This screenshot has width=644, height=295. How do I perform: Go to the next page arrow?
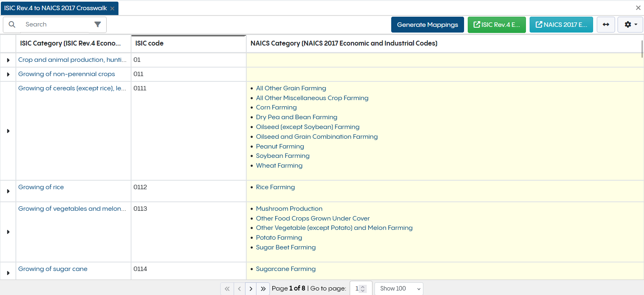click(x=251, y=288)
